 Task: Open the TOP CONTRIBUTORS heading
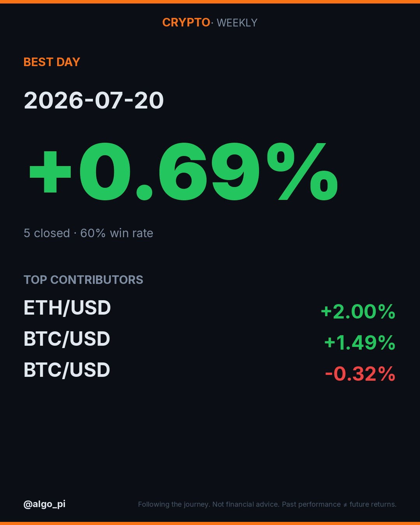pos(83,280)
